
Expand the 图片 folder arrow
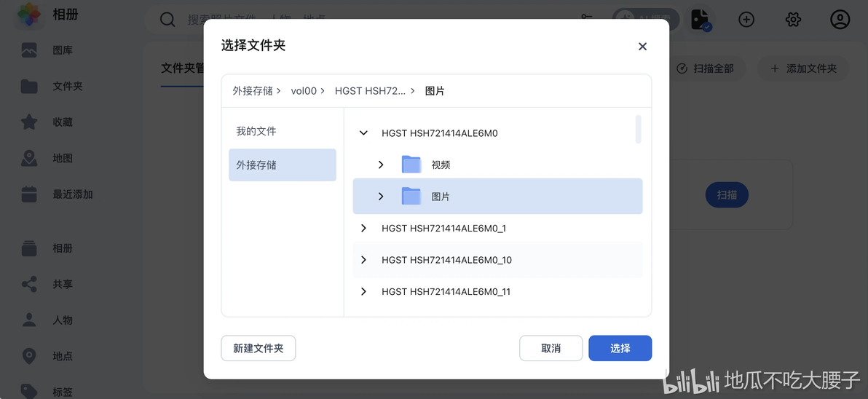click(381, 196)
